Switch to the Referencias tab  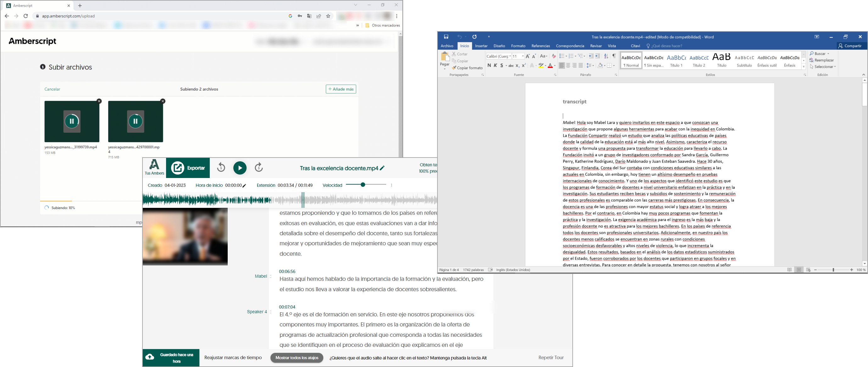(541, 46)
